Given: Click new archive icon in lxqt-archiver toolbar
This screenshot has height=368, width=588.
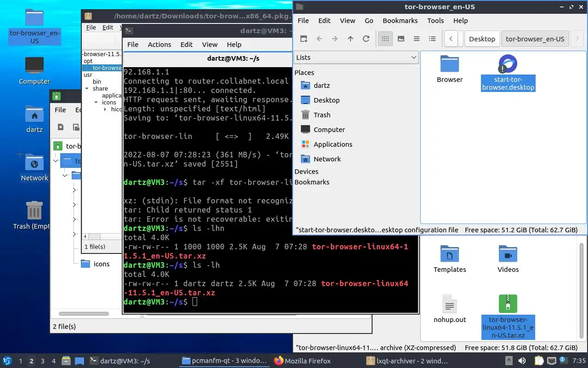Looking at the screenshot, I should pyautogui.click(x=60, y=127).
